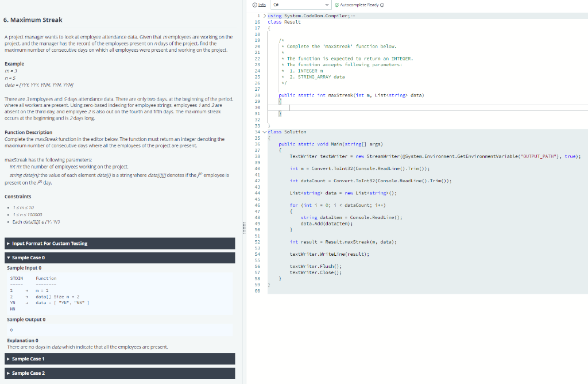Click the sample output value 0
The width and height of the screenshot is (588, 384).
pyautogui.click(x=11, y=331)
